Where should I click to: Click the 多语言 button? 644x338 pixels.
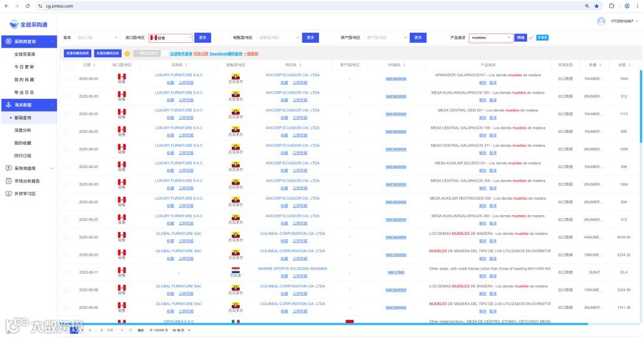pyautogui.click(x=542, y=38)
